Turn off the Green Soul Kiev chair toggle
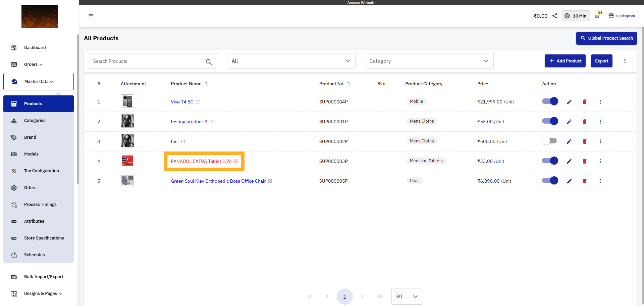Screen dimensions: 644x306 [x=550, y=180]
